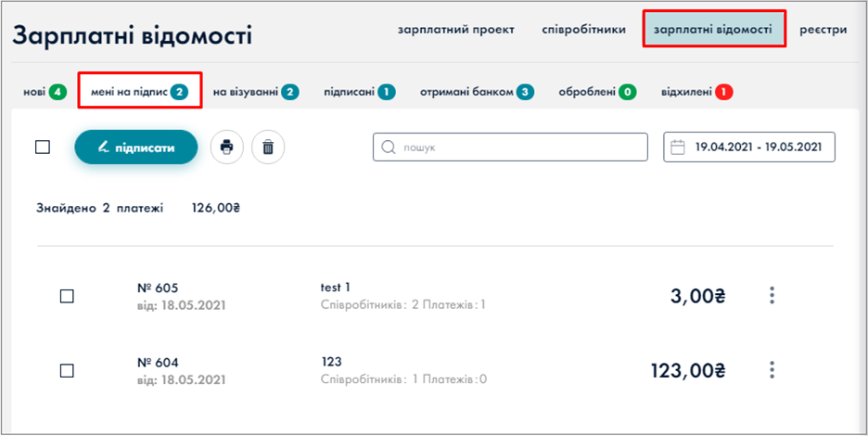Click the calendar icon in date range
This screenshot has width=868, height=436.
678,147
